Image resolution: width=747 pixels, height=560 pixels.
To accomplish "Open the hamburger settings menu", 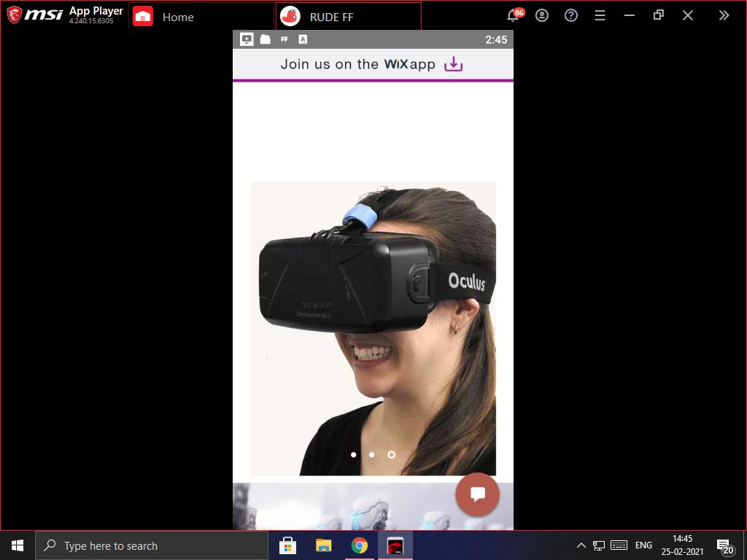I will (x=600, y=15).
